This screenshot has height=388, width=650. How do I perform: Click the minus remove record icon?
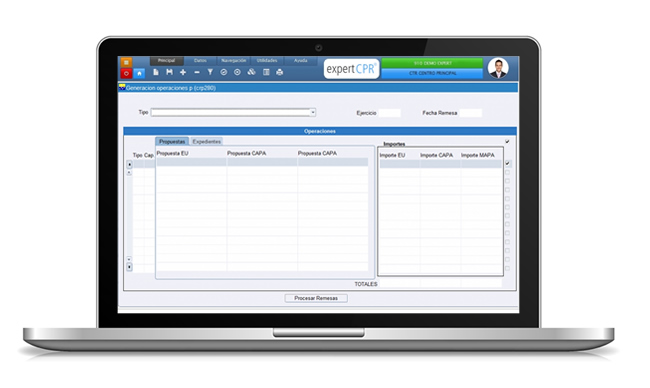pyautogui.click(x=197, y=72)
